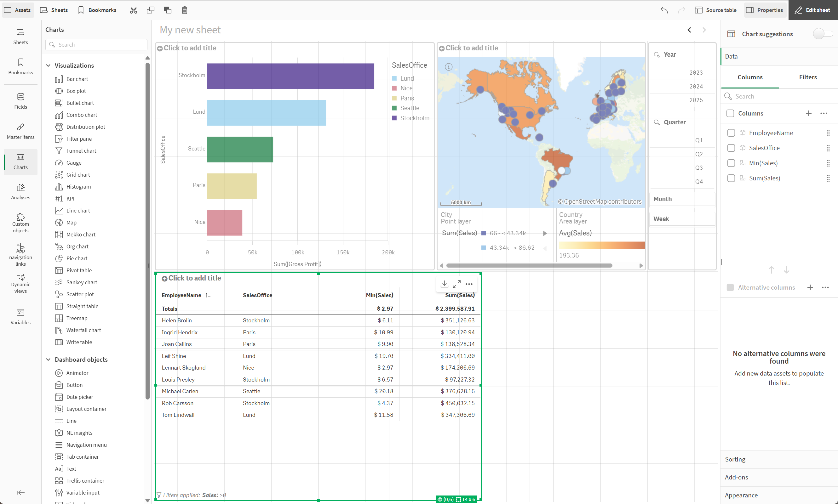
Task: Collapse the assets panel with the arrow icon
Action: point(21,492)
